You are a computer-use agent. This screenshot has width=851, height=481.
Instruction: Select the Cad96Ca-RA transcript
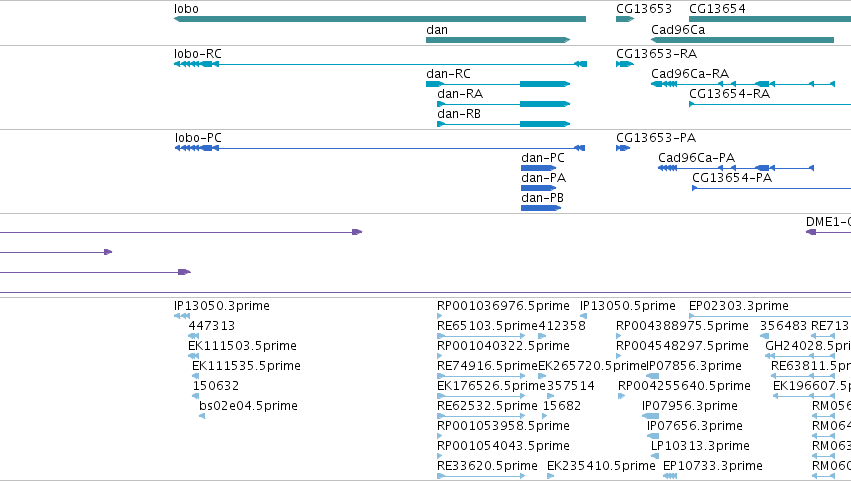click(x=743, y=84)
